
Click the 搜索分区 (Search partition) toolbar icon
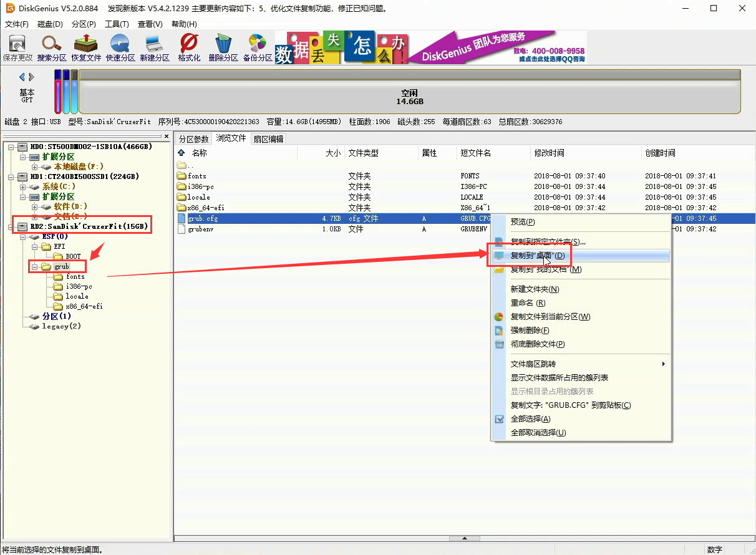51,48
